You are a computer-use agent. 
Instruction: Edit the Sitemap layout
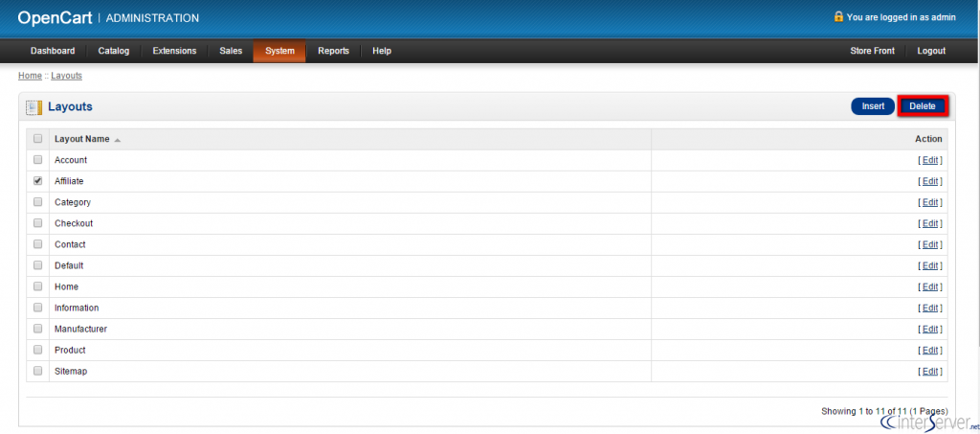(930, 372)
